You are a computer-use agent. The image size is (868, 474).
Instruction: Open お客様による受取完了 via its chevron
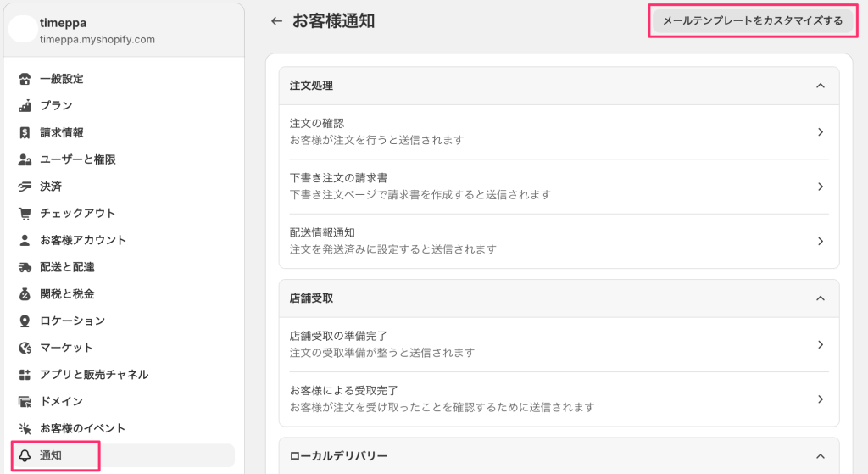click(821, 399)
